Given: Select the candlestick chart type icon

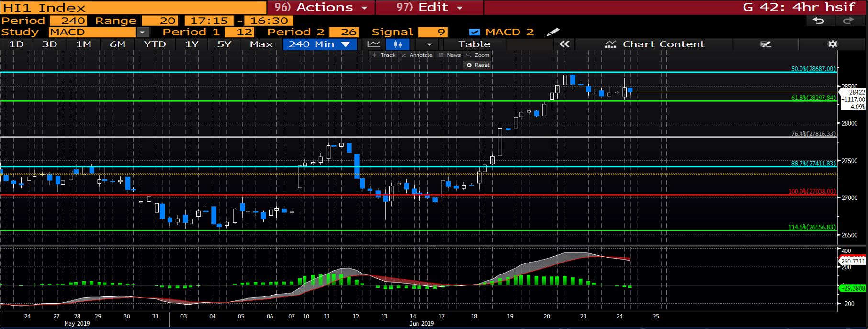Looking at the screenshot, I should click(x=397, y=44).
